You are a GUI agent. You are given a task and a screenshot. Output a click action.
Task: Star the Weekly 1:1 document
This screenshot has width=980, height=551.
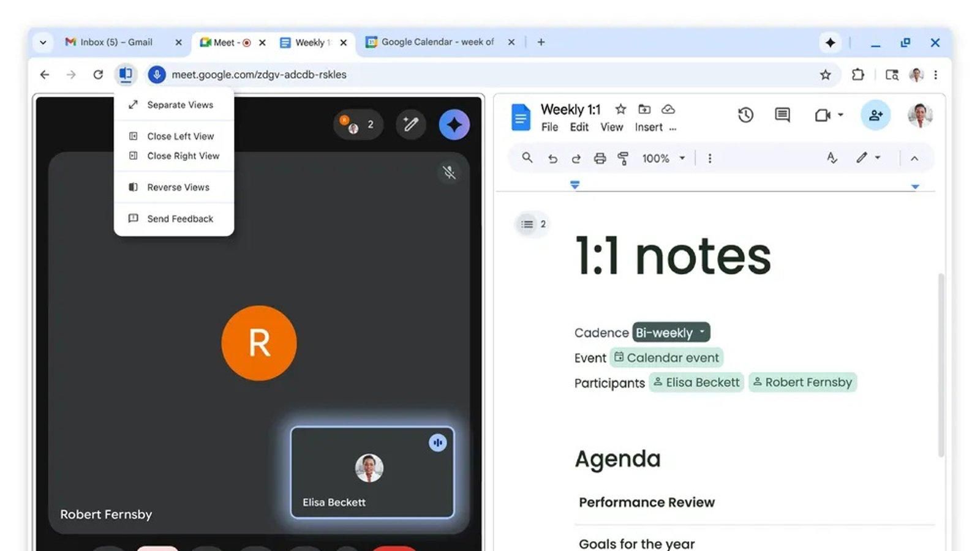pos(620,110)
